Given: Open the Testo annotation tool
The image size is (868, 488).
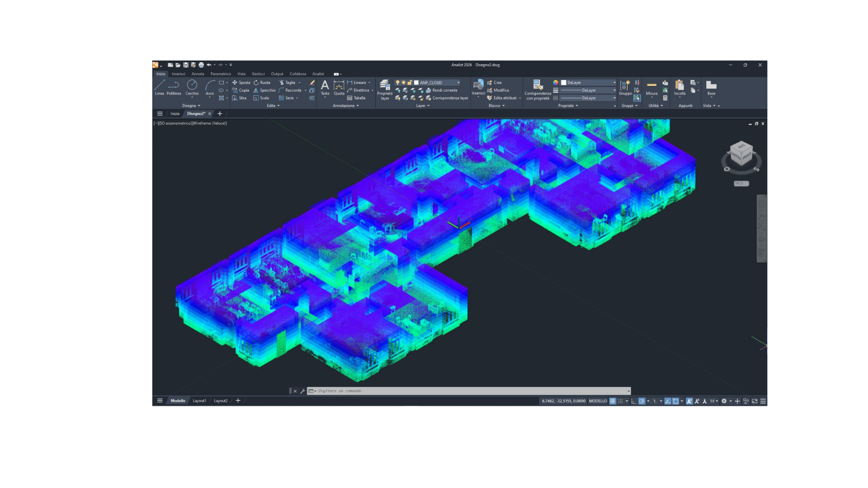Looking at the screenshot, I should tap(325, 87).
